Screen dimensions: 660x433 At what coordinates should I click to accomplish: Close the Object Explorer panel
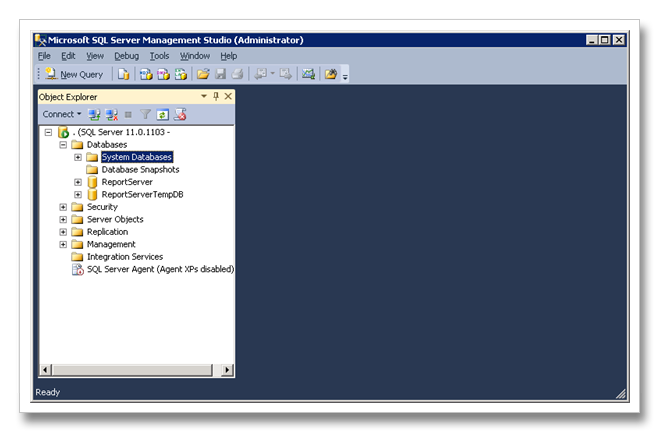pyautogui.click(x=228, y=96)
